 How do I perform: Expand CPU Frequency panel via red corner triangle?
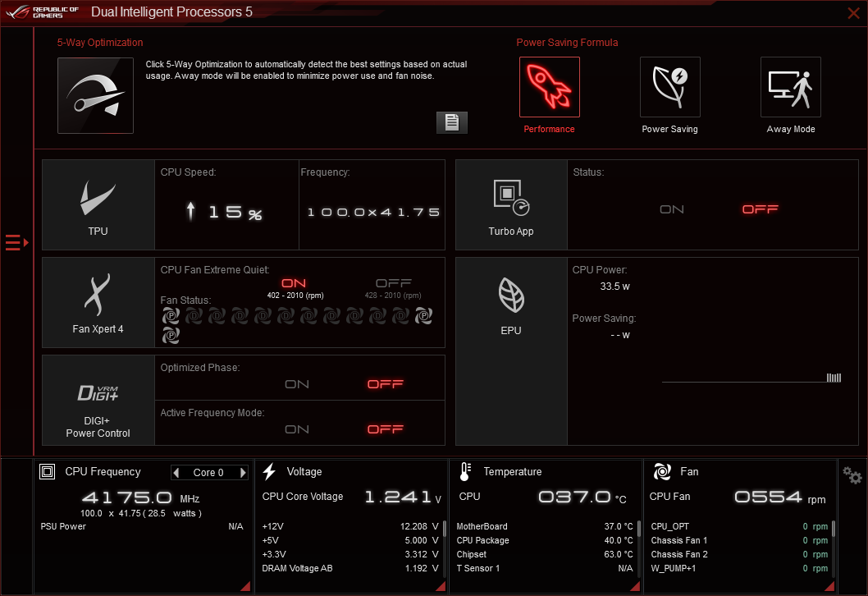pyautogui.click(x=245, y=586)
